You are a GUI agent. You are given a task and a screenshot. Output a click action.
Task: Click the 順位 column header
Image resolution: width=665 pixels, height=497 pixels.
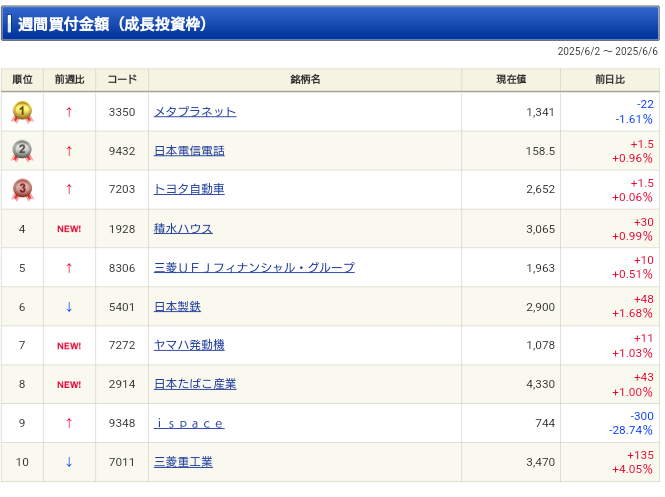[x=22, y=79]
